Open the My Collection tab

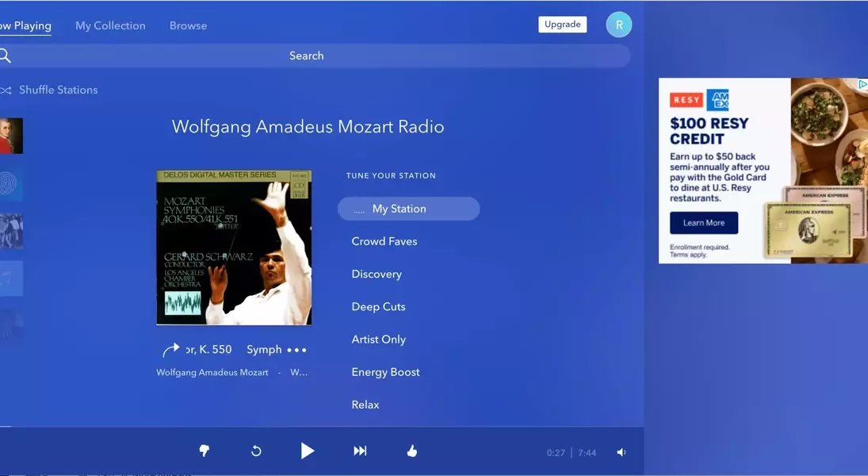click(110, 25)
